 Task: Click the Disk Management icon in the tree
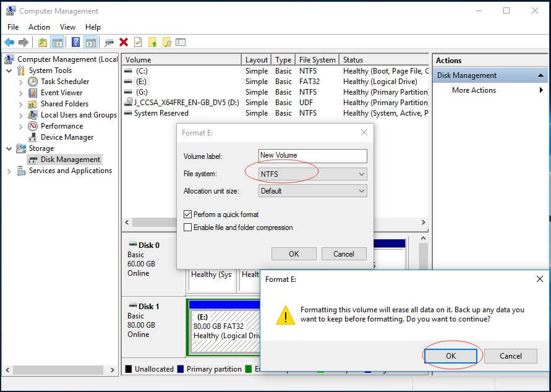pos(33,160)
